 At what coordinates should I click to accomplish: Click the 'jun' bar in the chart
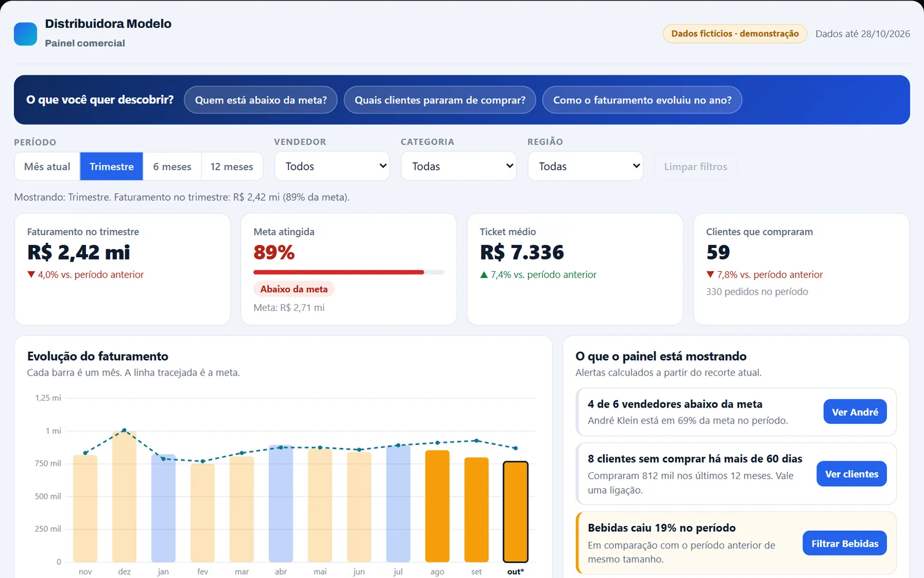pos(359,507)
